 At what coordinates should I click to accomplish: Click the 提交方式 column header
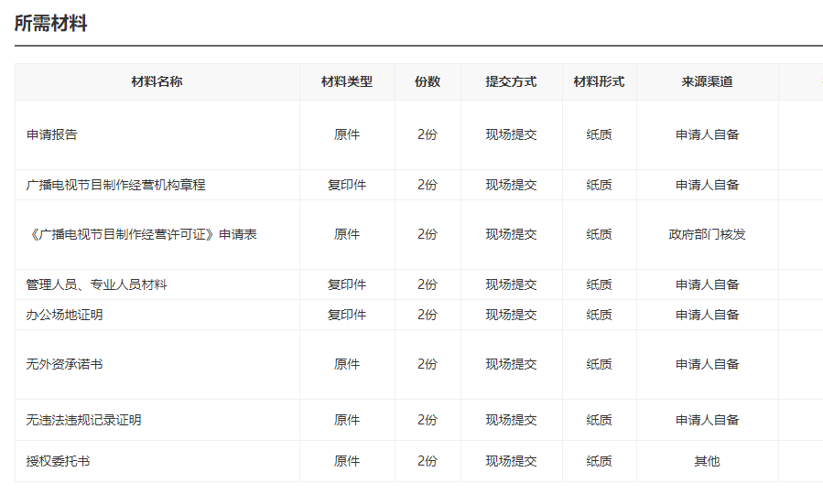(x=511, y=81)
